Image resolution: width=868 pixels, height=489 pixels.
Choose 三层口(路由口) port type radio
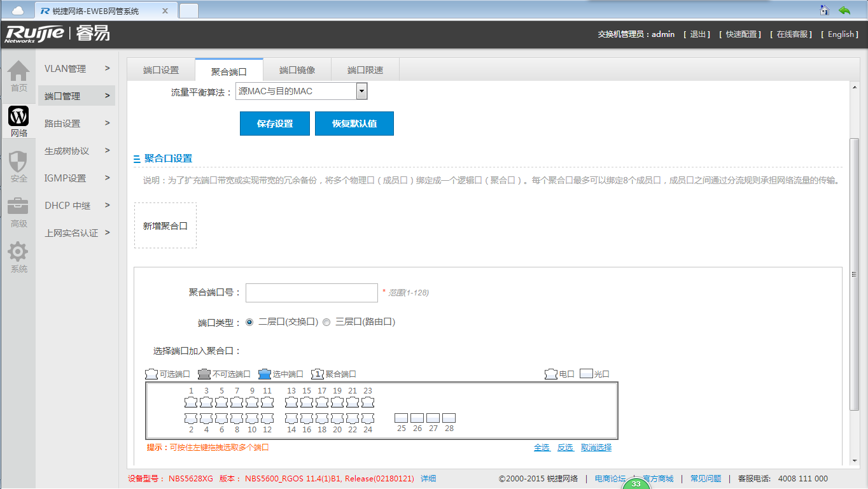326,322
